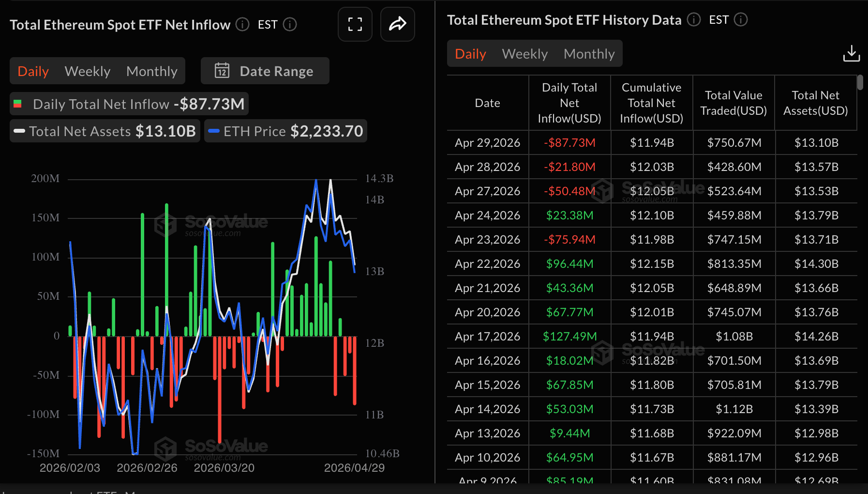Toggle ETH Price line visibility

[285, 131]
